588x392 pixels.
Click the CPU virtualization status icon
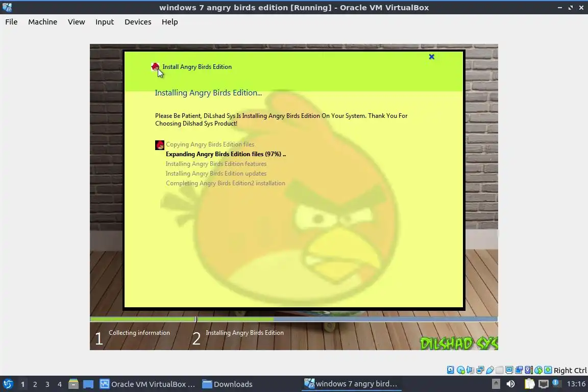529,370
